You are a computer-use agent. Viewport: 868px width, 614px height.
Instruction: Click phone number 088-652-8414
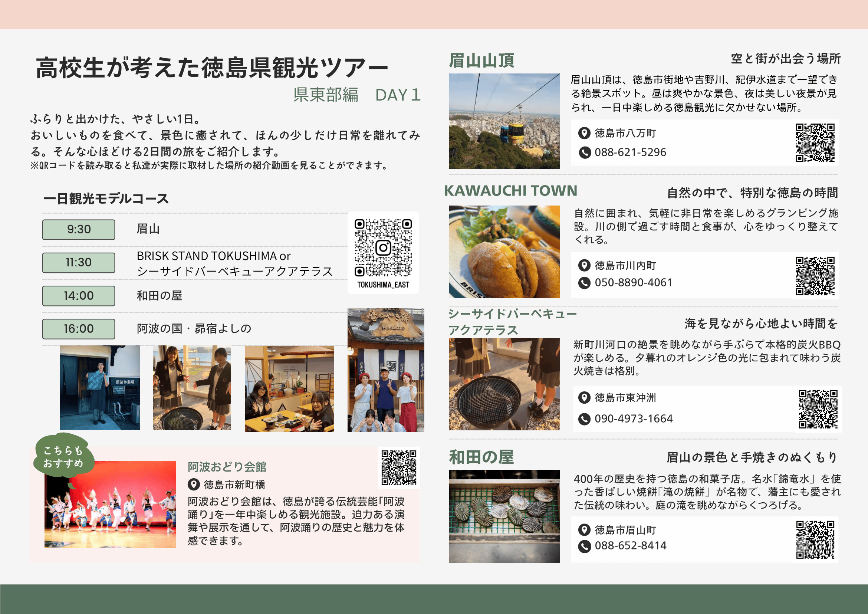pos(630,546)
